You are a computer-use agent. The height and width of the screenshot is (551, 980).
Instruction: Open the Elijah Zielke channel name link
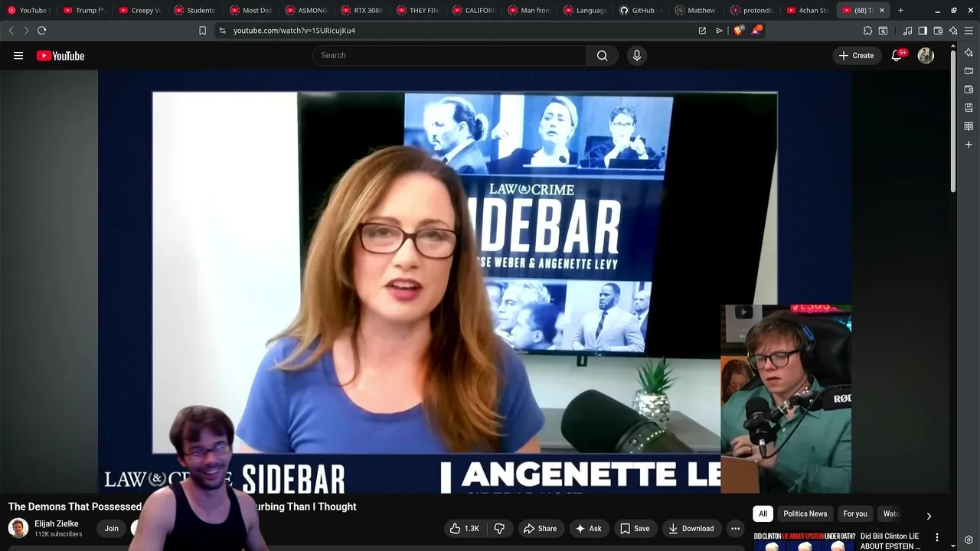(57, 523)
